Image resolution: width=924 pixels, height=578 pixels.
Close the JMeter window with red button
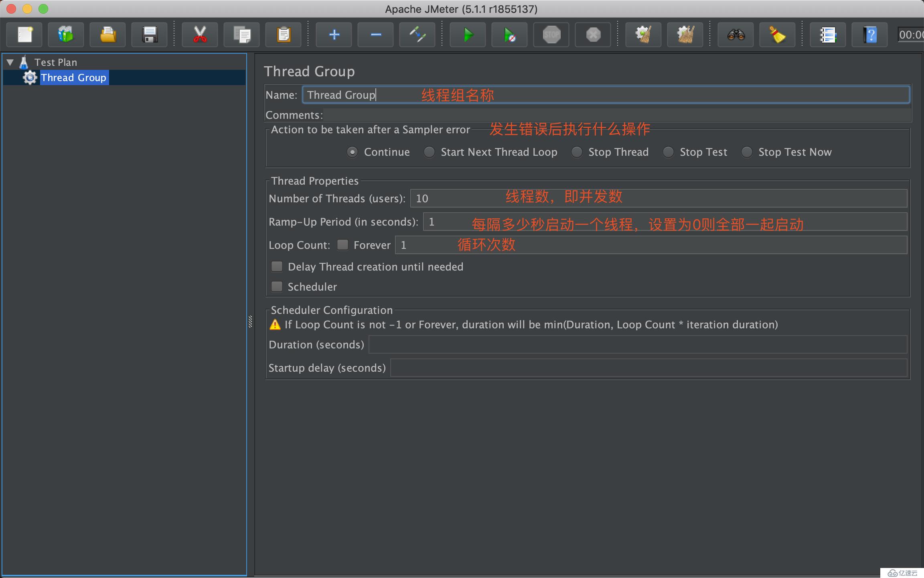[x=11, y=9]
